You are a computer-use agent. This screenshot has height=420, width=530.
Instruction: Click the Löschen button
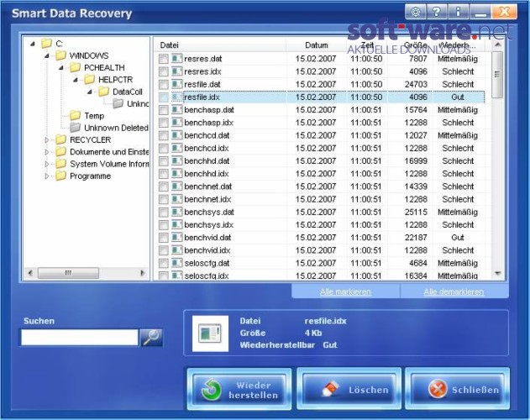pos(349,390)
